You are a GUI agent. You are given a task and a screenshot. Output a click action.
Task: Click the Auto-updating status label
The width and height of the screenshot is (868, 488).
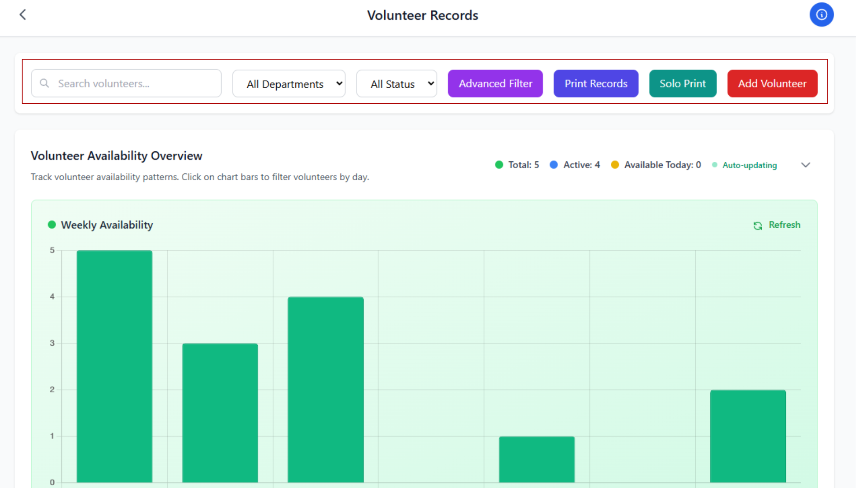(749, 165)
